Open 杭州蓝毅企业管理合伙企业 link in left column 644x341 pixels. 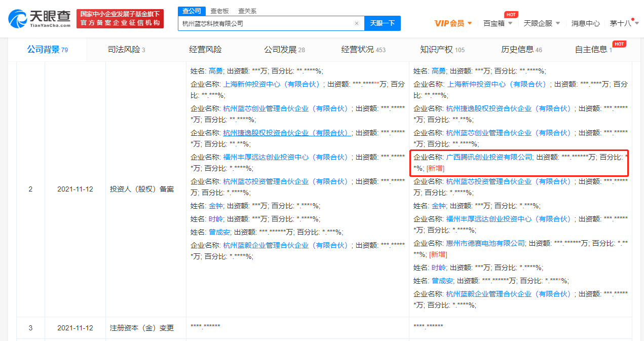(x=287, y=245)
